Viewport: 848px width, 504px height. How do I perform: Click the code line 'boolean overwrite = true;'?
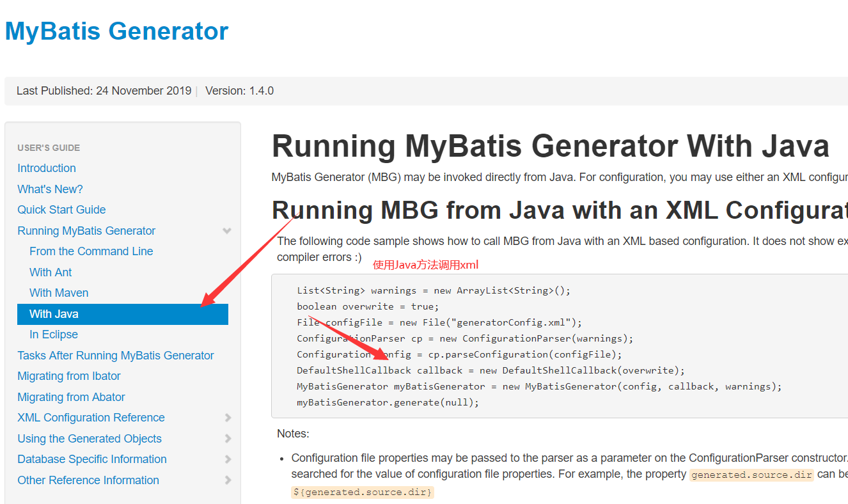(368, 306)
